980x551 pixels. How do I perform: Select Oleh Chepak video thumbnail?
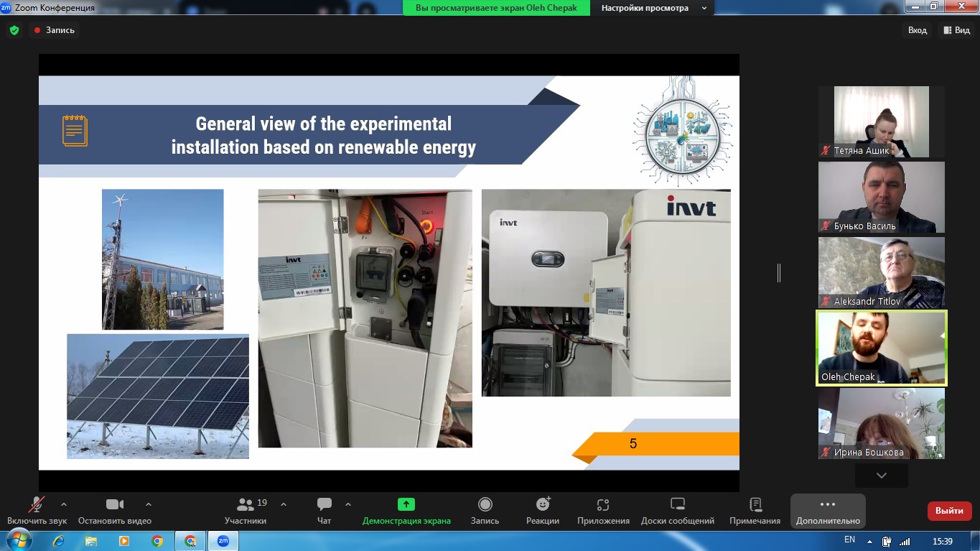click(x=882, y=348)
